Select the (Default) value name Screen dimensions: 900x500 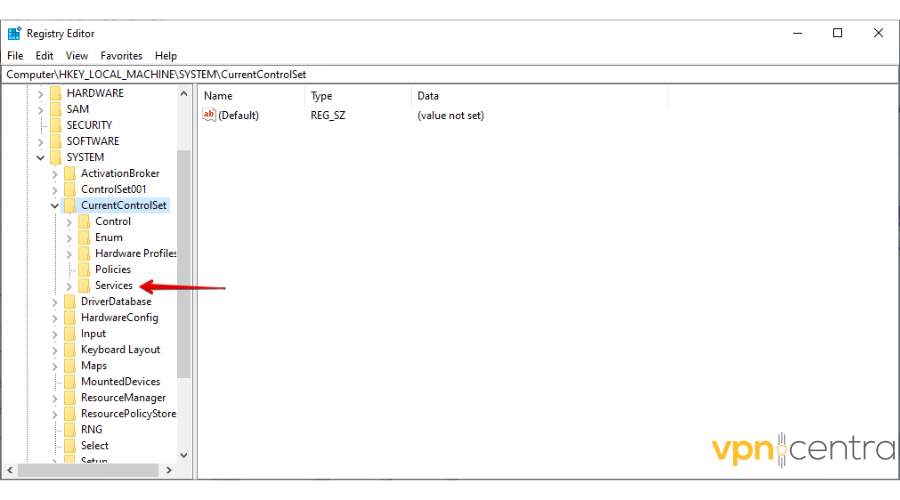coord(238,115)
